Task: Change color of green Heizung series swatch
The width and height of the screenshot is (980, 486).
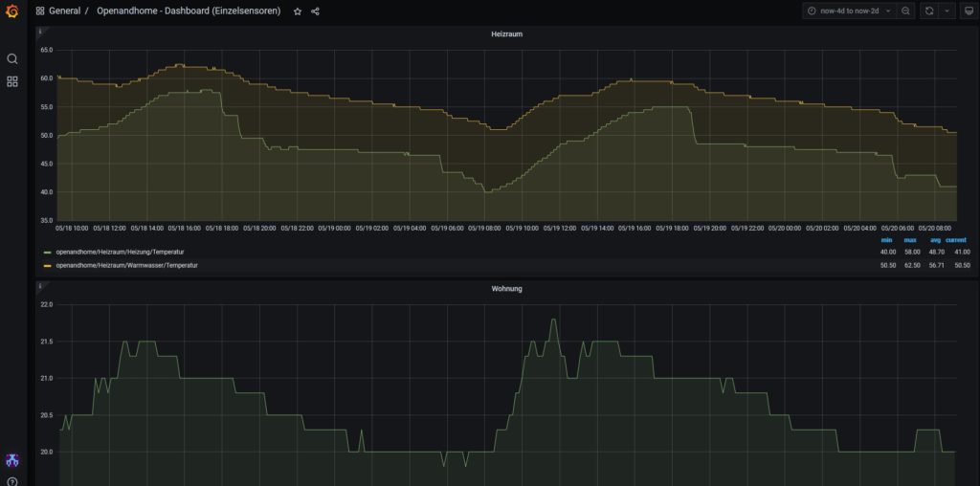Action: point(47,253)
